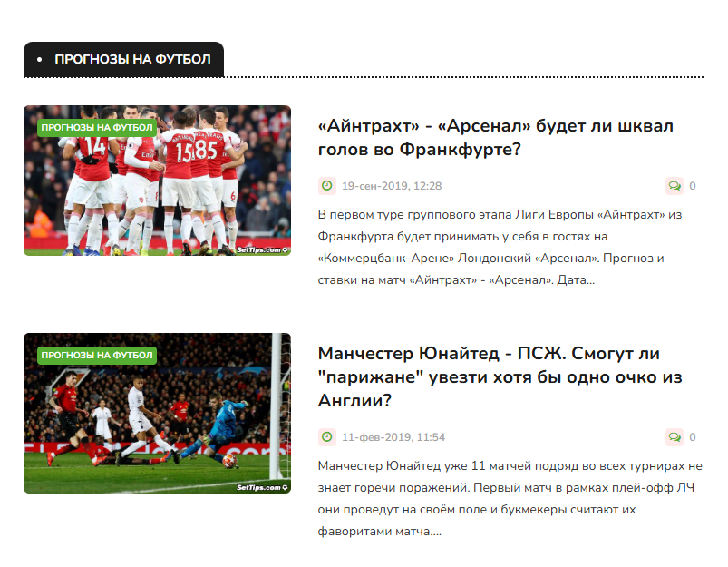Open Манчестер Юнайтед - ПСЖ headline
This screenshot has width=728, height=567.
click(x=500, y=376)
